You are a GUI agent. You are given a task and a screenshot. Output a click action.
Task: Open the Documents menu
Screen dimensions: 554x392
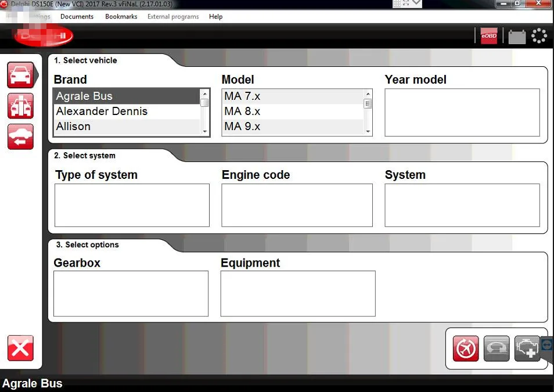77,17
